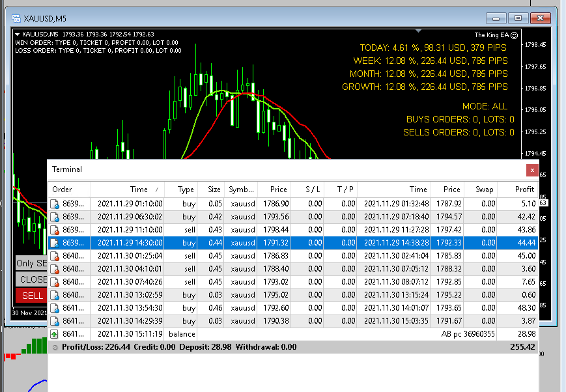Select the balance comment AB pc 36960355
Viewport: 566px width, 392px height.
tap(468, 334)
